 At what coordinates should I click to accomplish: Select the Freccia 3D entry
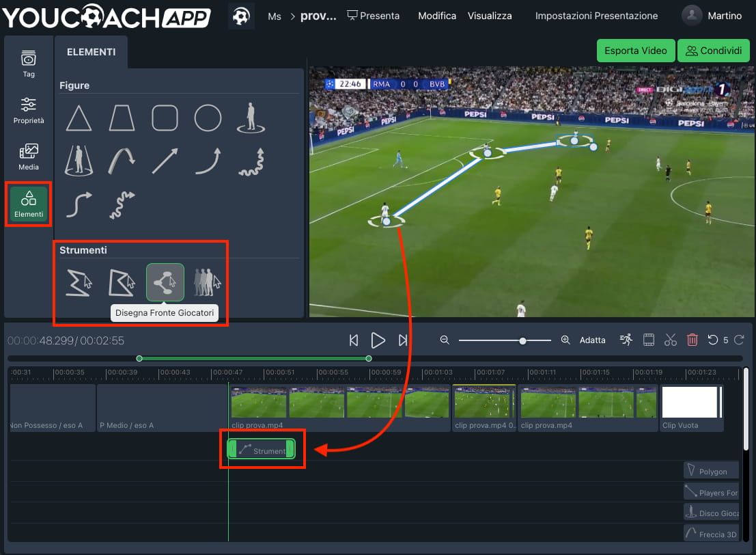click(710, 534)
